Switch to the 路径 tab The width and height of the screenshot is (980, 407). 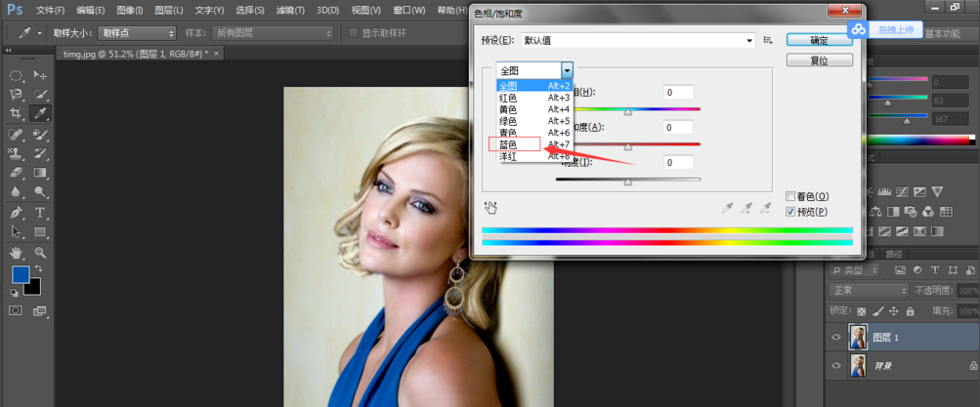[x=895, y=254]
